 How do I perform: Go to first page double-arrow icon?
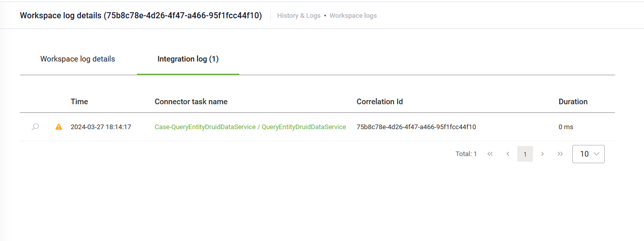tap(490, 154)
